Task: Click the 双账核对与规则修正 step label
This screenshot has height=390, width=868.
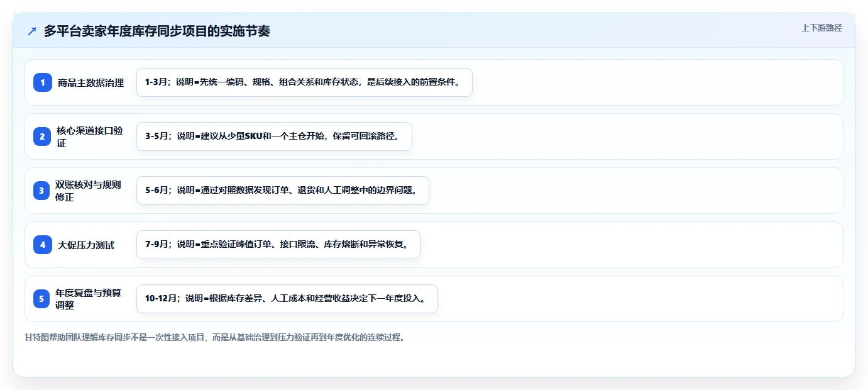Action: (x=89, y=191)
